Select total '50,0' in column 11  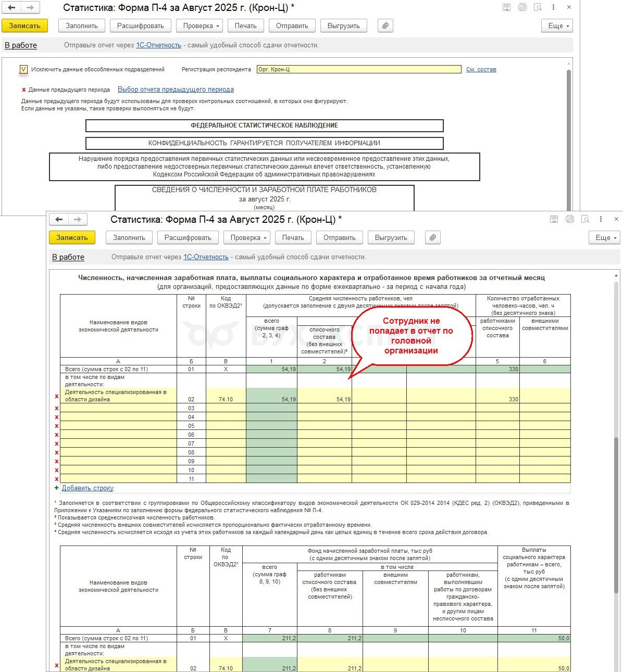pyautogui.click(x=534, y=638)
